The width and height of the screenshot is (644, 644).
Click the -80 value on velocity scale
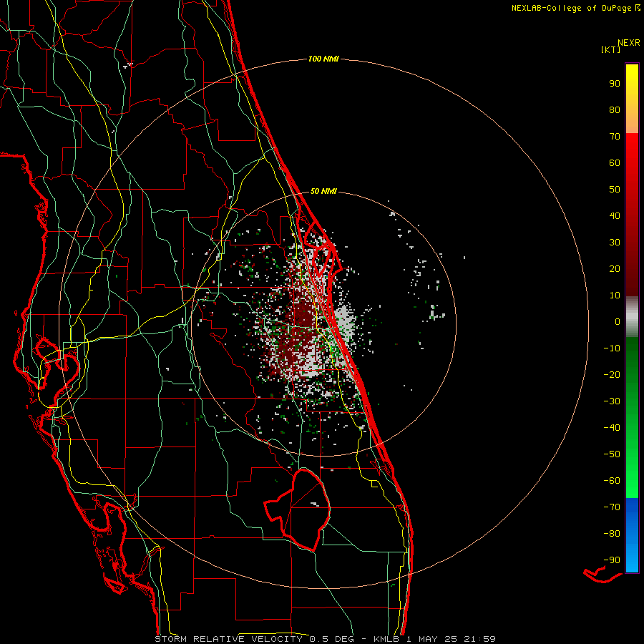click(x=612, y=534)
